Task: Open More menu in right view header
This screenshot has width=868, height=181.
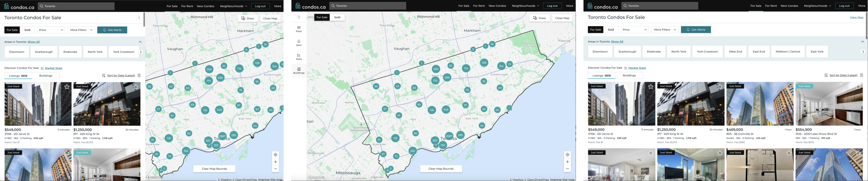Action: [x=861, y=6]
